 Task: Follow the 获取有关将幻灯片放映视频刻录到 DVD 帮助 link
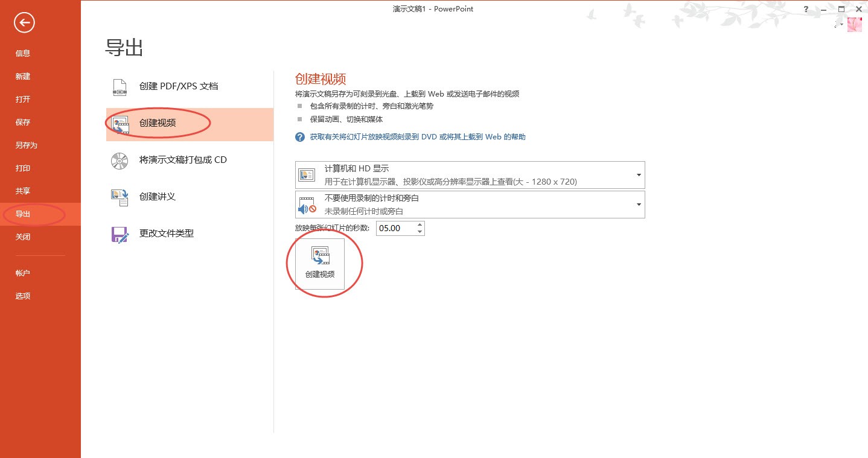(x=416, y=137)
